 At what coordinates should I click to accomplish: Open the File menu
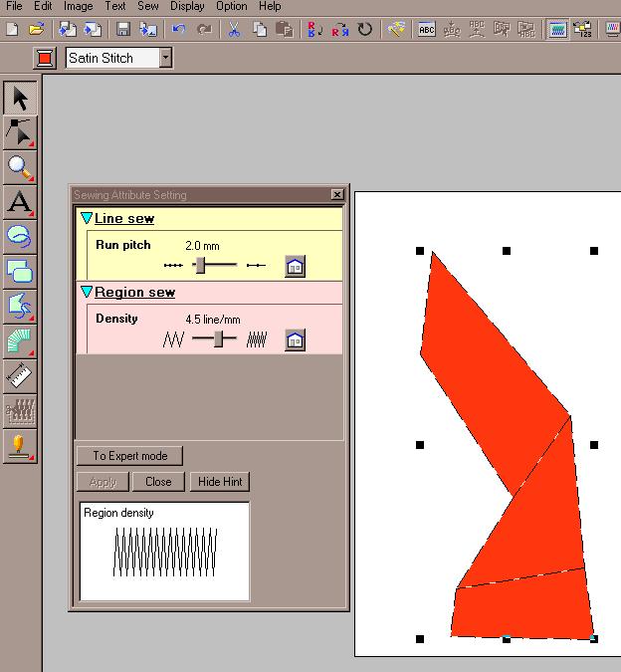(x=14, y=6)
